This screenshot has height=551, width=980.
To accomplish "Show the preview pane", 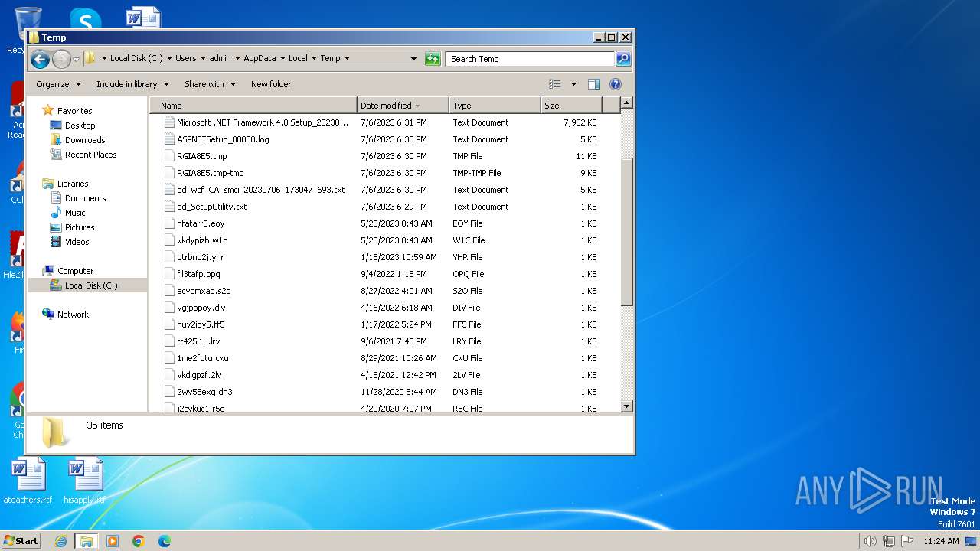I will (593, 84).
